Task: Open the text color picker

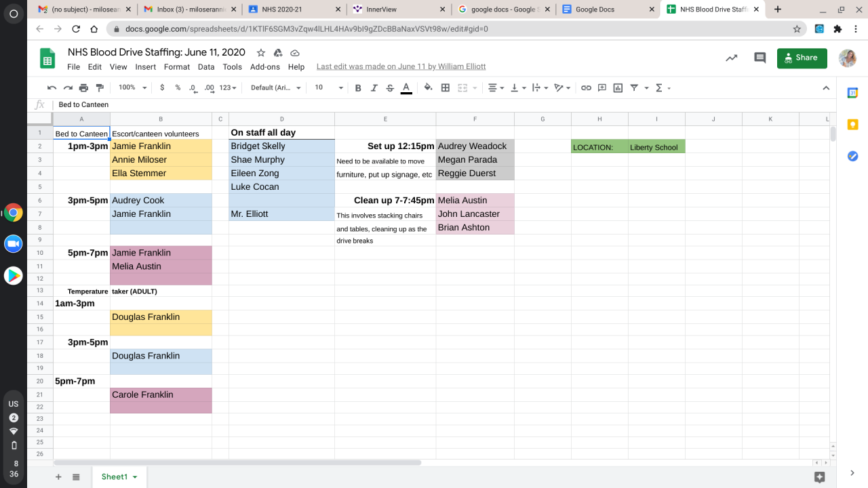Action: tap(406, 87)
